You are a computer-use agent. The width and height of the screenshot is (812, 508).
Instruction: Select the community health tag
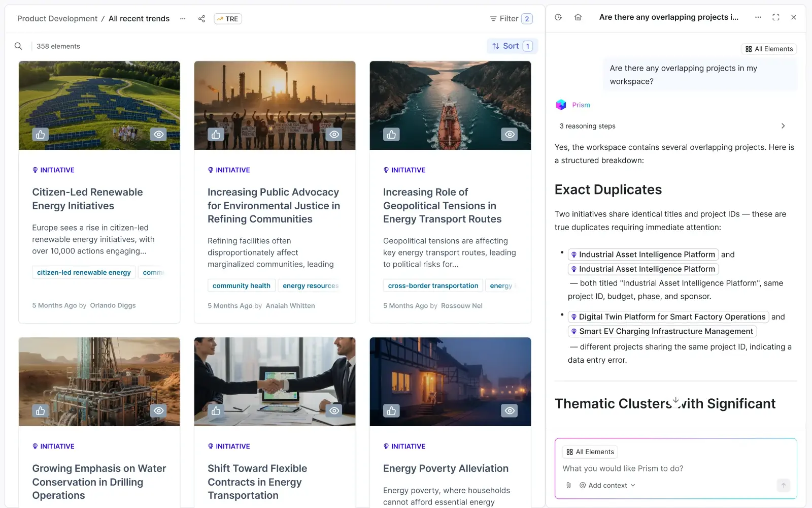coord(242,285)
